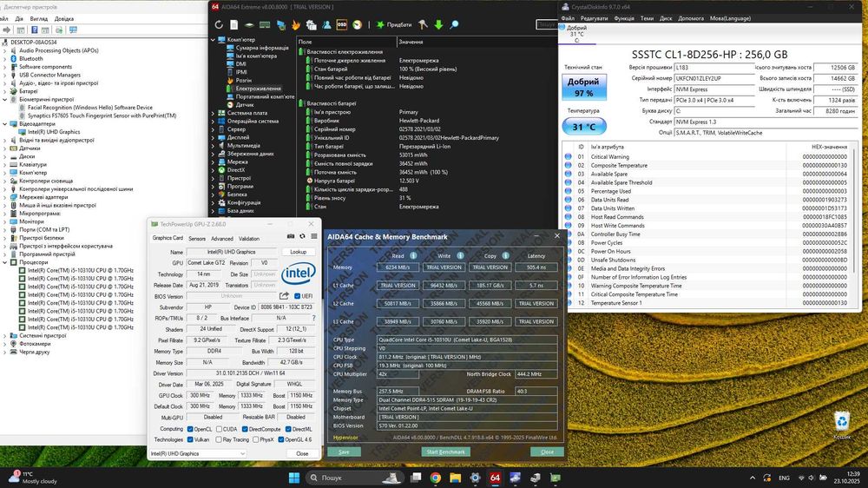Click Save in the AIDA64 benchmark window

[x=344, y=452]
